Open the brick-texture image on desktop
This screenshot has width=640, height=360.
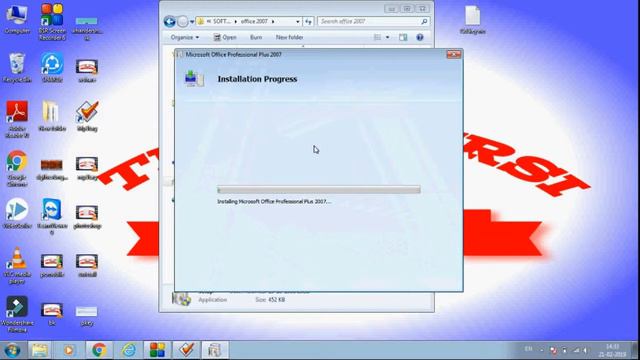tap(52, 169)
